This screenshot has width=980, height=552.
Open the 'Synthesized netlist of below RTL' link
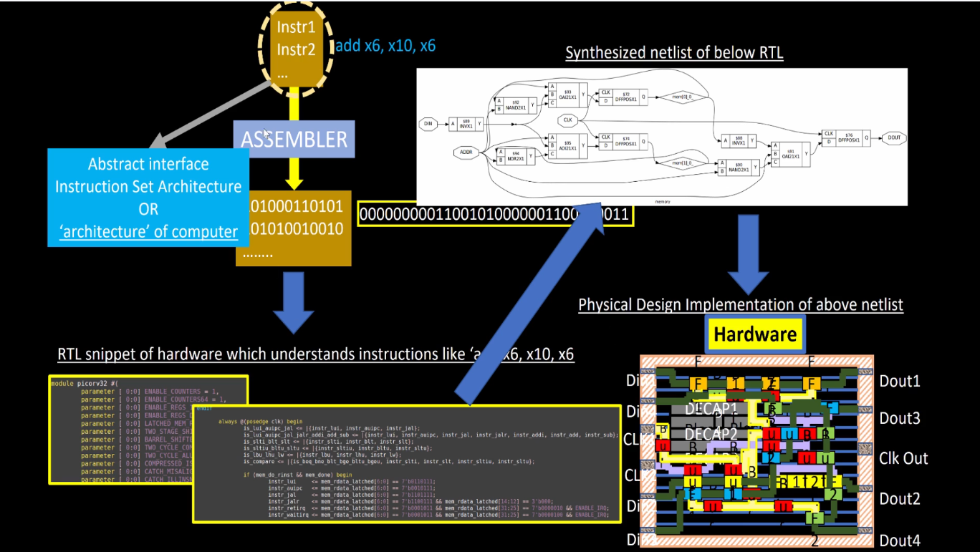tap(674, 52)
